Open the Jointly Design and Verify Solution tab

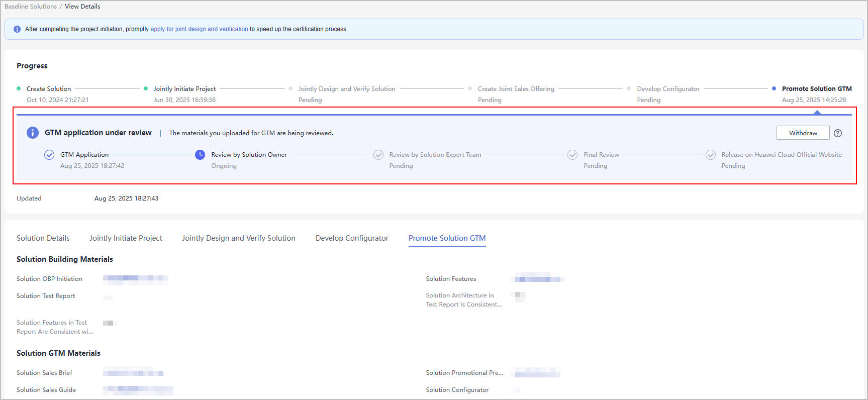pos(239,238)
